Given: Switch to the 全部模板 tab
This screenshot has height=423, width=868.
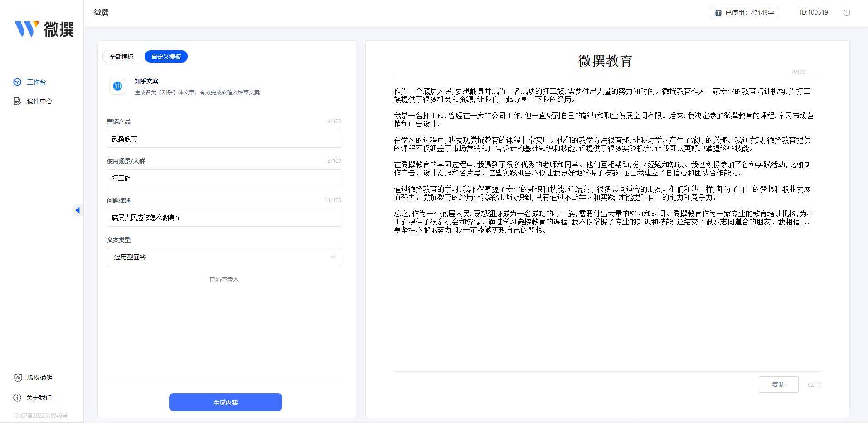Looking at the screenshot, I should [x=122, y=56].
